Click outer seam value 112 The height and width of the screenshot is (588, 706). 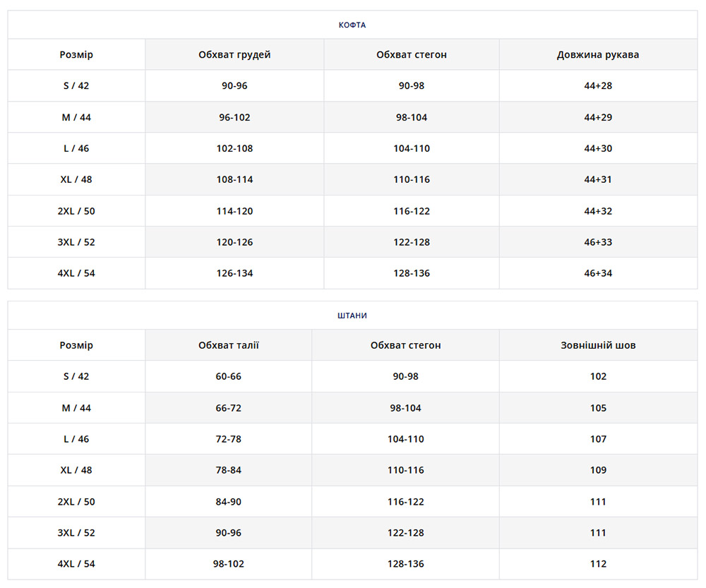pyautogui.click(x=598, y=564)
